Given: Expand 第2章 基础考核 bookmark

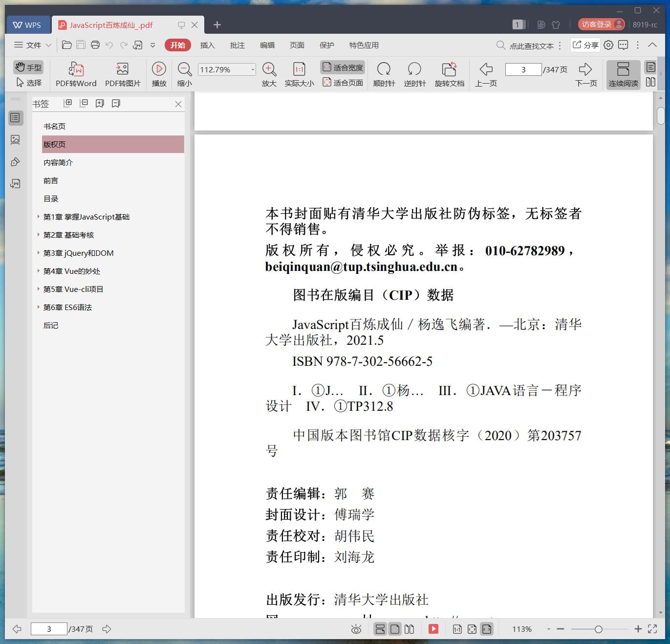Looking at the screenshot, I should [x=39, y=235].
